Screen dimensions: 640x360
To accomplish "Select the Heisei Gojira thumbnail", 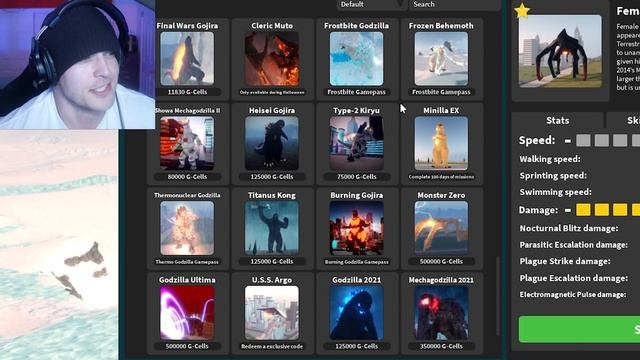I will click(x=272, y=143).
